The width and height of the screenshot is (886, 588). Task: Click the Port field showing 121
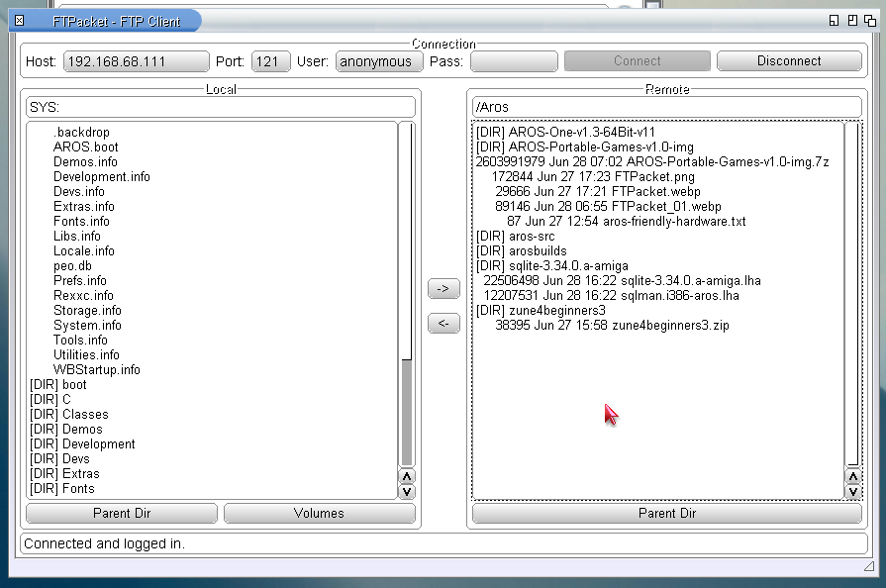(270, 61)
